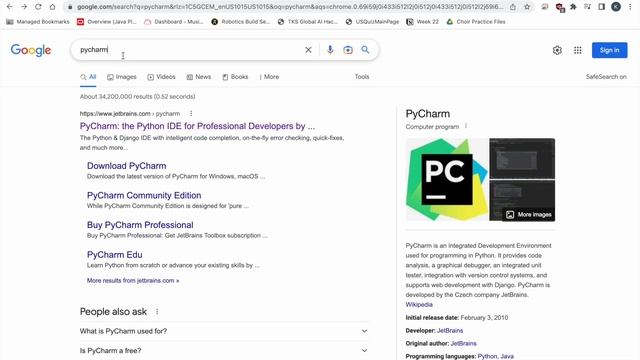
Task: Open the Extensions puzzle icon
Action: [x=573, y=7]
